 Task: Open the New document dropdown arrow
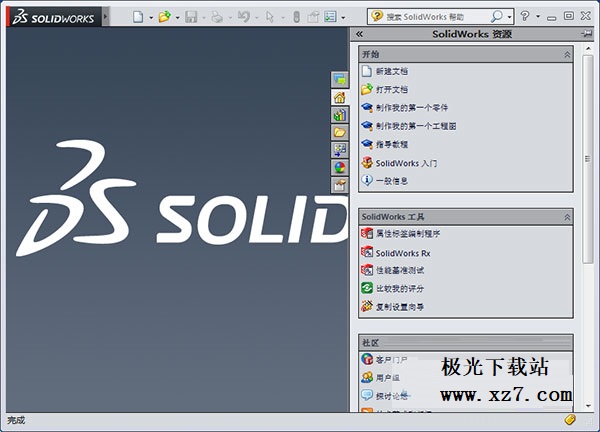click(x=151, y=18)
